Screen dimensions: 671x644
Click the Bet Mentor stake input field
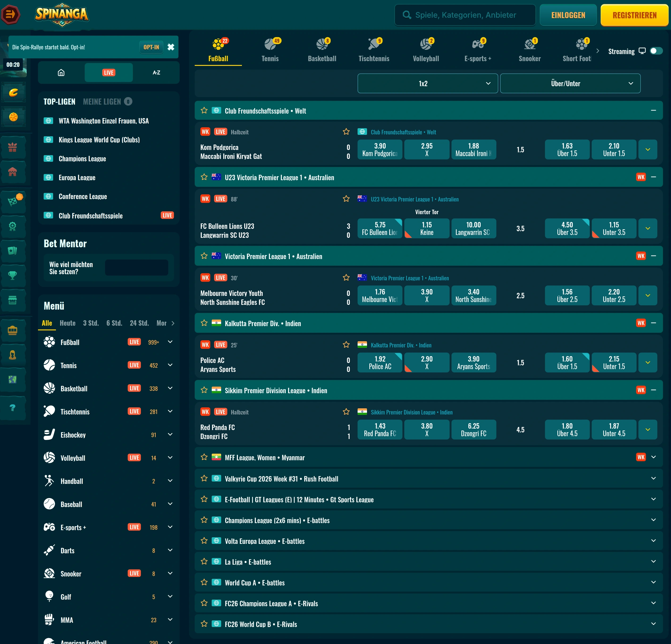point(136,268)
